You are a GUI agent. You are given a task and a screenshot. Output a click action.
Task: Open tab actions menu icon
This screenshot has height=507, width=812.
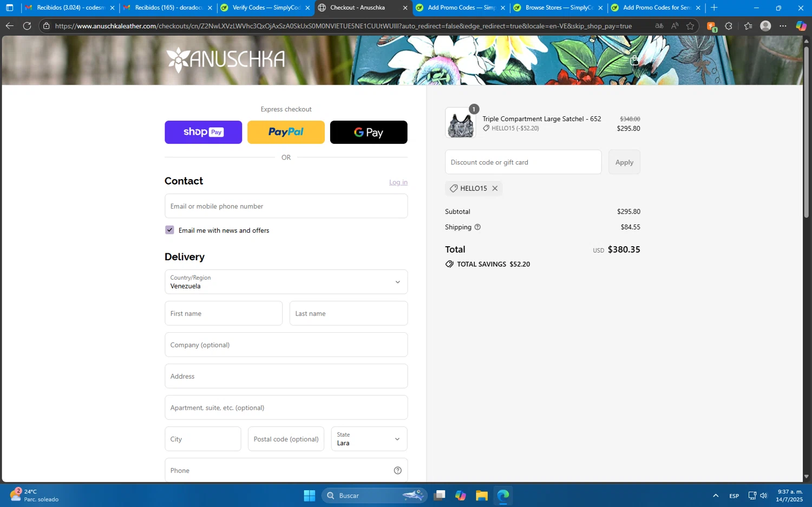click(x=9, y=8)
